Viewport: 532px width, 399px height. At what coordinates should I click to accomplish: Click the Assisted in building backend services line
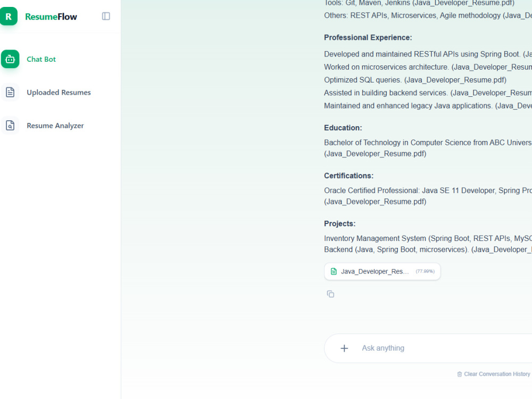[x=428, y=93]
